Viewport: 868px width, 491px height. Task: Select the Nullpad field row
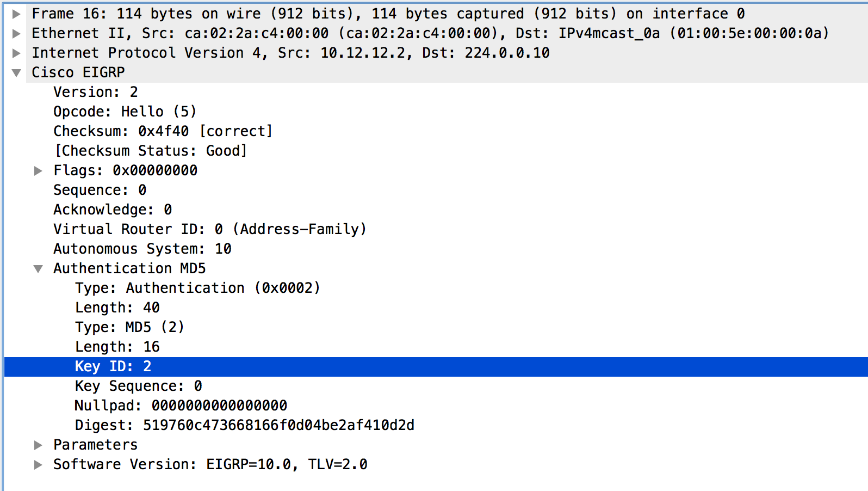coord(181,406)
